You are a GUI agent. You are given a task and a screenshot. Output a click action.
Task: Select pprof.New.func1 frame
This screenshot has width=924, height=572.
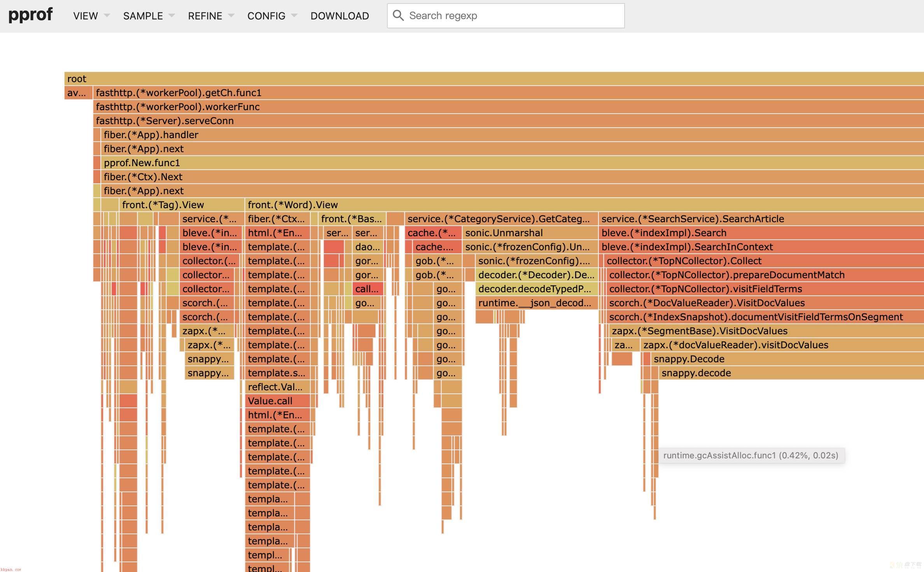tap(513, 163)
